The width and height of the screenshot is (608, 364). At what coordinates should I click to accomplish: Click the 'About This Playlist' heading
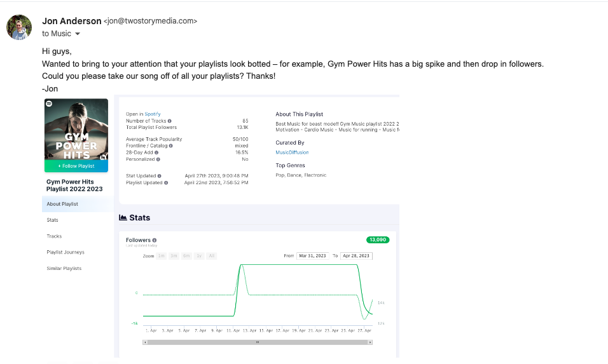[300, 114]
